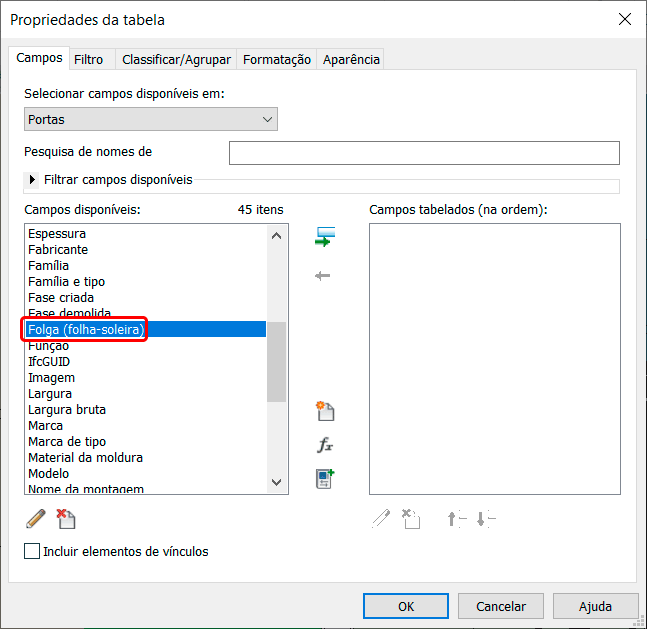Image resolution: width=647 pixels, height=629 pixels.
Task: Click scrollbar down arrow in available fields
Action: click(277, 483)
